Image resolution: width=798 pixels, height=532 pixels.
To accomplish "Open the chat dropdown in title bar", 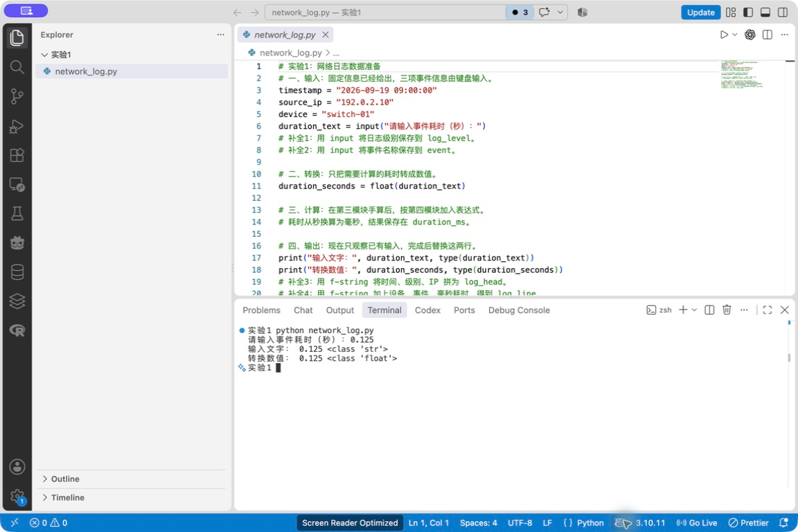I will [x=560, y=12].
